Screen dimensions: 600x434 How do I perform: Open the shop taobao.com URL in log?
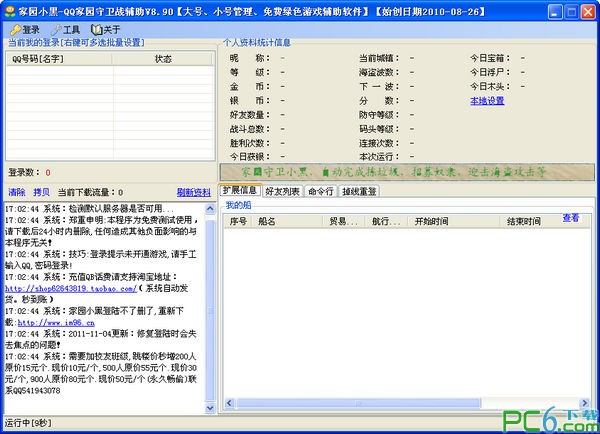71,288
